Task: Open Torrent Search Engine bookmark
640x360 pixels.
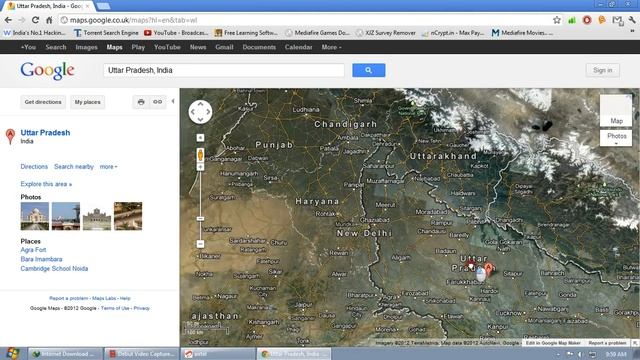Action: [x=106, y=33]
